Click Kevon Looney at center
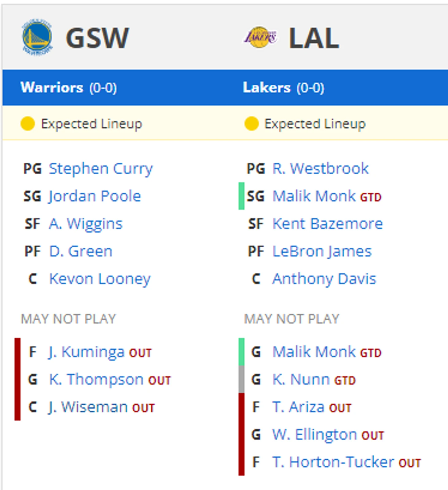 coord(100,279)
